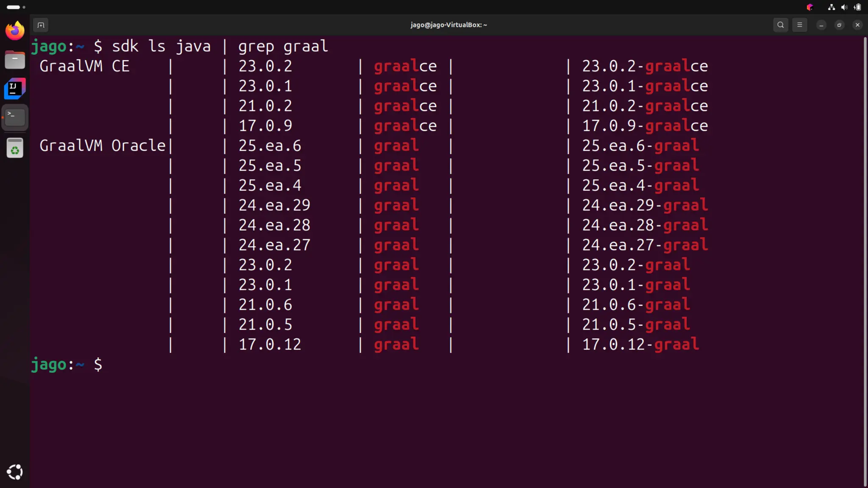Click the JetBrains Toolbox tray icon
The height and width of the screenshot is (488, 868).
click(810, 7)
